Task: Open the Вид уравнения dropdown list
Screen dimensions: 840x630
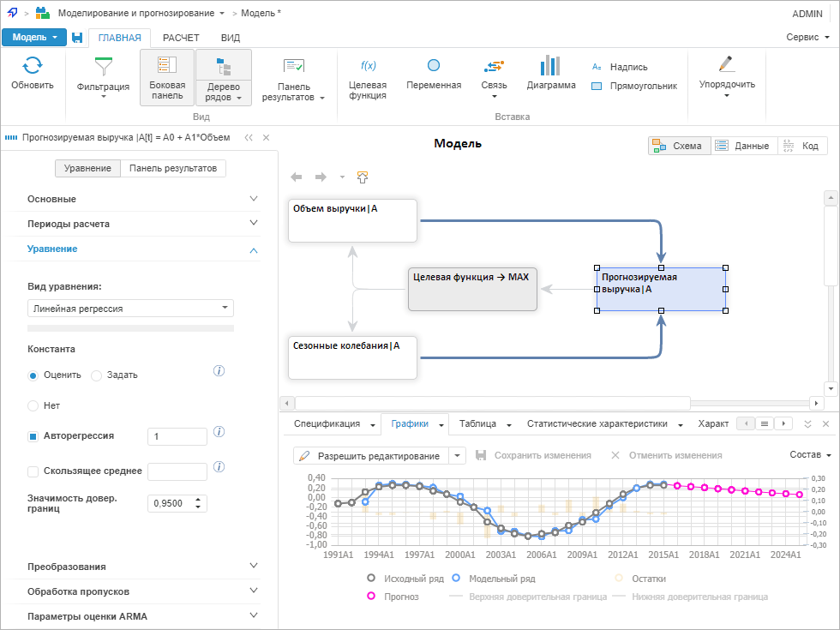Action: click(130, 308)
